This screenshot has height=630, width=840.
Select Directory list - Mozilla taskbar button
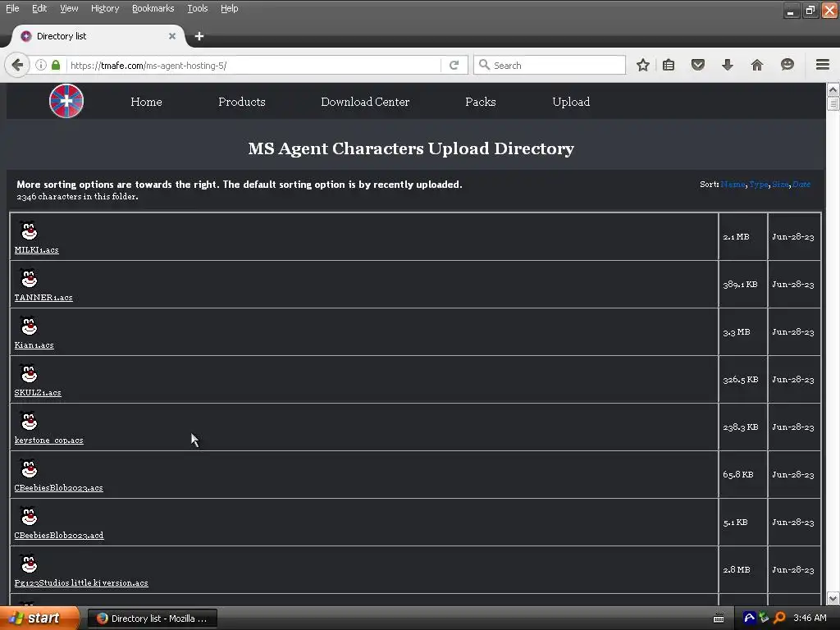click(152, 619)
